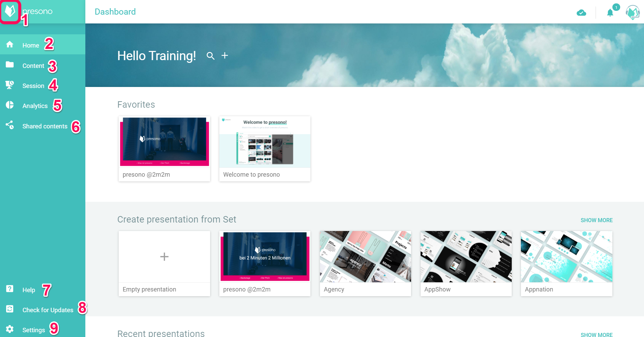Click SHOW MORE for Recent presentations
This screenshot has height=337, width=644.
(x=596, y=335)
